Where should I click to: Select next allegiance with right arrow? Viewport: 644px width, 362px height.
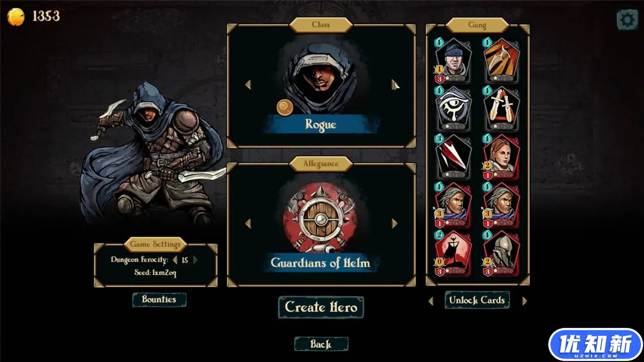(x=395, y=223)
